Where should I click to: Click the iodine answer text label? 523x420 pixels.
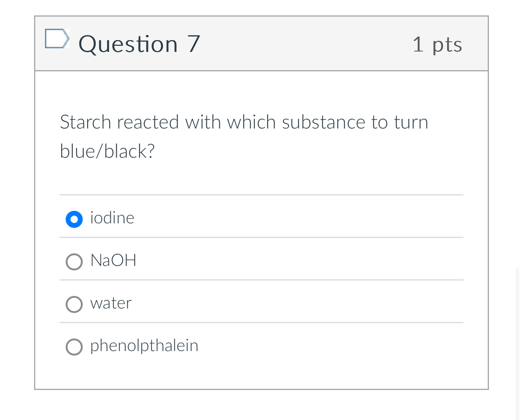(112, 218)
